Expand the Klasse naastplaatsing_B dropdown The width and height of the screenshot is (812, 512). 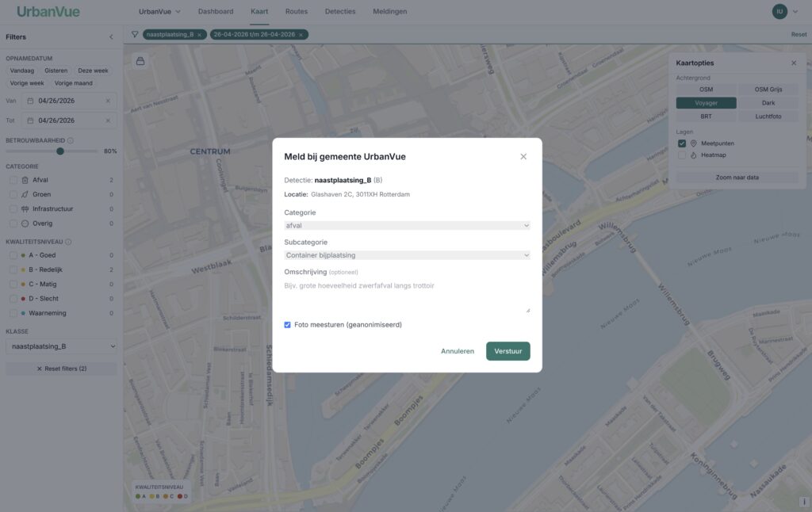point(61,346)
